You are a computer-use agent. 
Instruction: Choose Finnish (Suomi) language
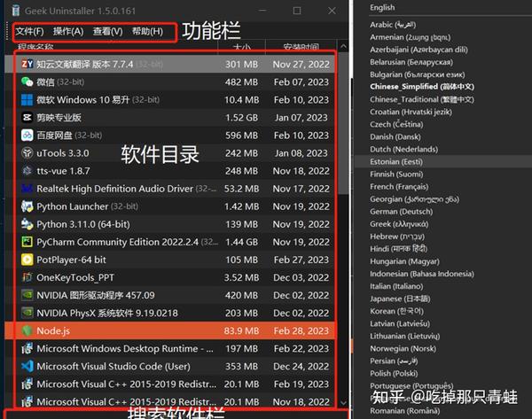tap(396, 175)
